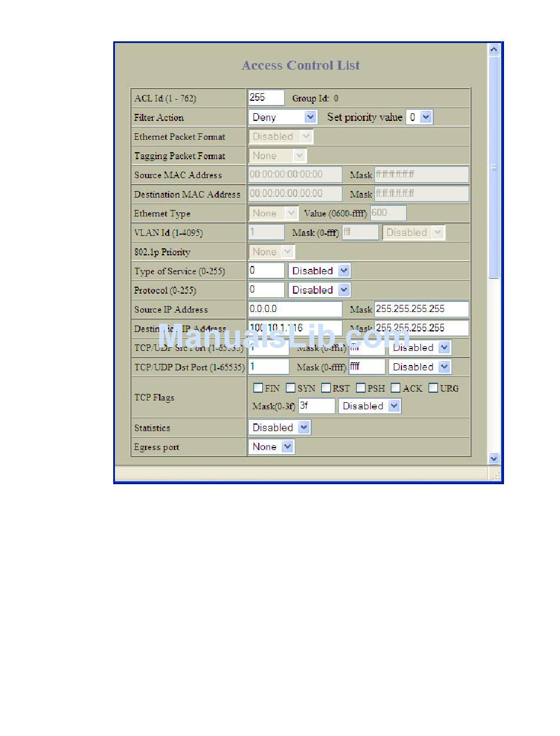560x736 pixels.
Task: Click the Type of Service (0-255) label
Action: [x=180, y=271]
